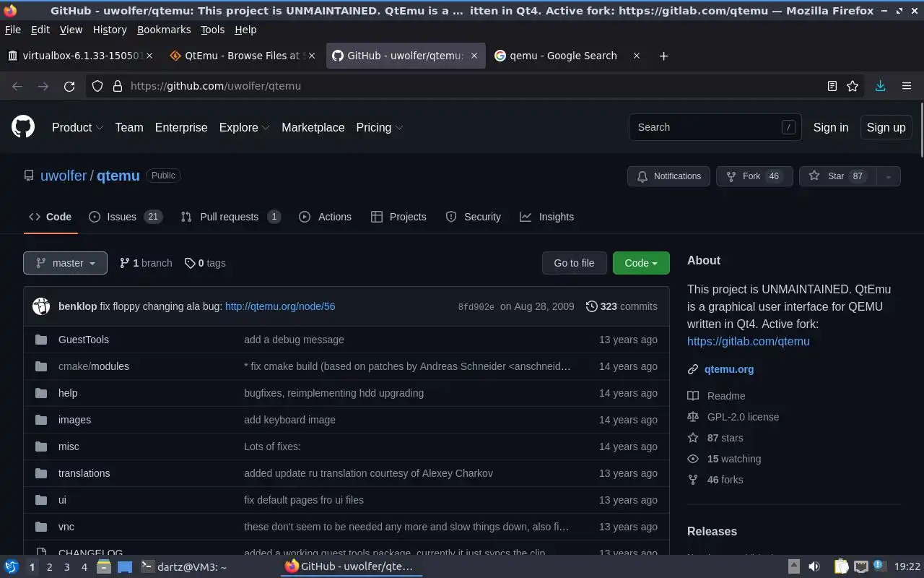924x578 pixels.
Task: Click the volume speaker icon in system tray
Action: tap(814, 567)
